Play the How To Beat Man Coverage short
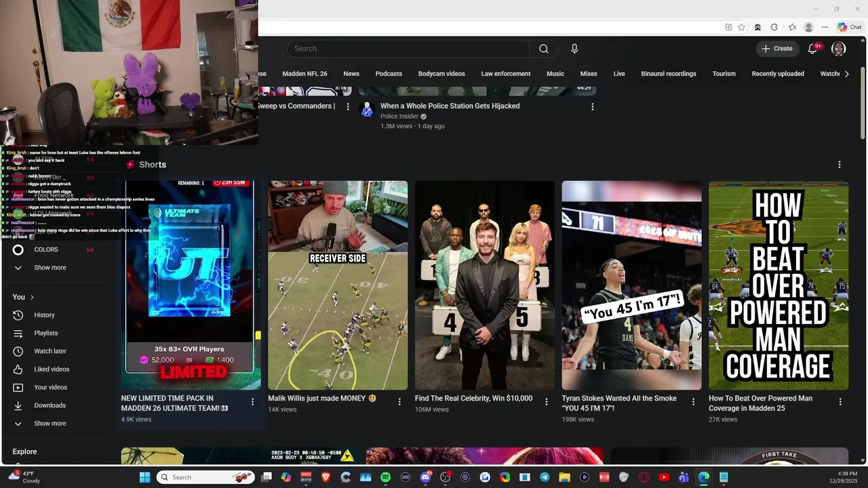868x488 pixels. [x=778, y=285]
